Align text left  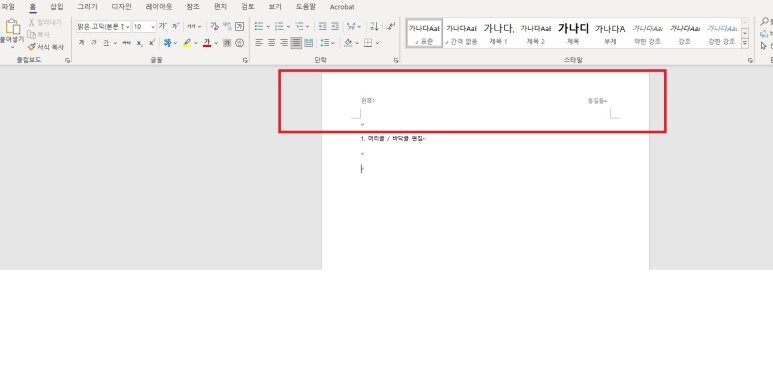click(x=259, y=43)
